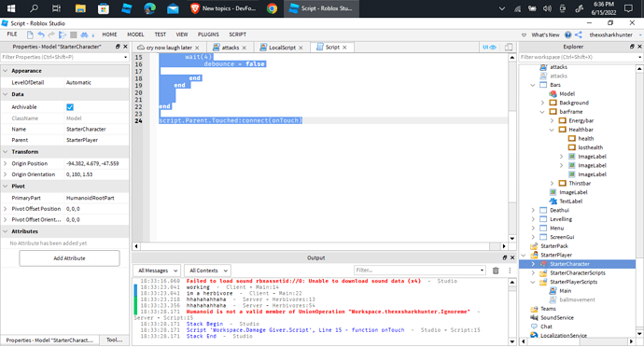The width and height of the screenshot is (644, 361).
Task: Expand the Origin Position property
Action: pyautogui.click(x=6, y=163)
